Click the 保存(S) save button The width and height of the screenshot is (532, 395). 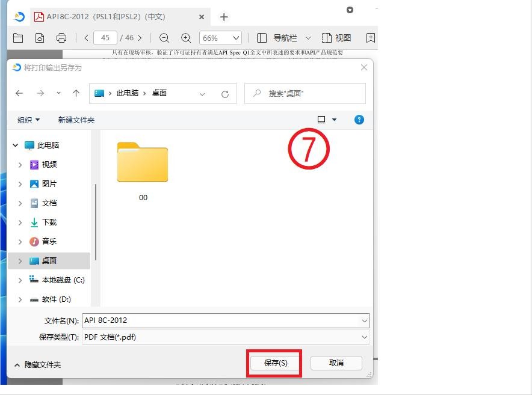[x=276, y=363]
